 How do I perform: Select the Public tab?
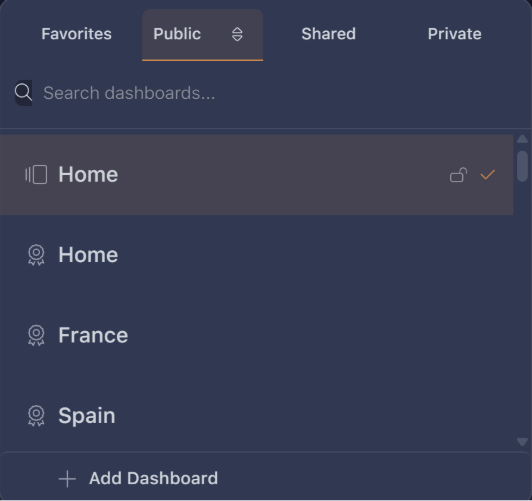(x=177, y=34)
